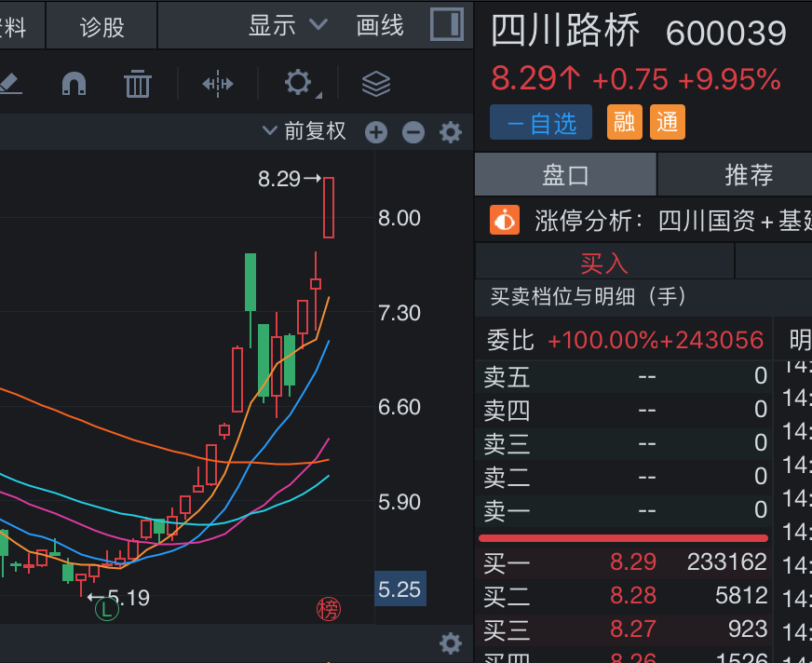This screenshot has width=812, height=663.
Task: Zoom out chart with minus icon
Action: click(x=413, y=132)
